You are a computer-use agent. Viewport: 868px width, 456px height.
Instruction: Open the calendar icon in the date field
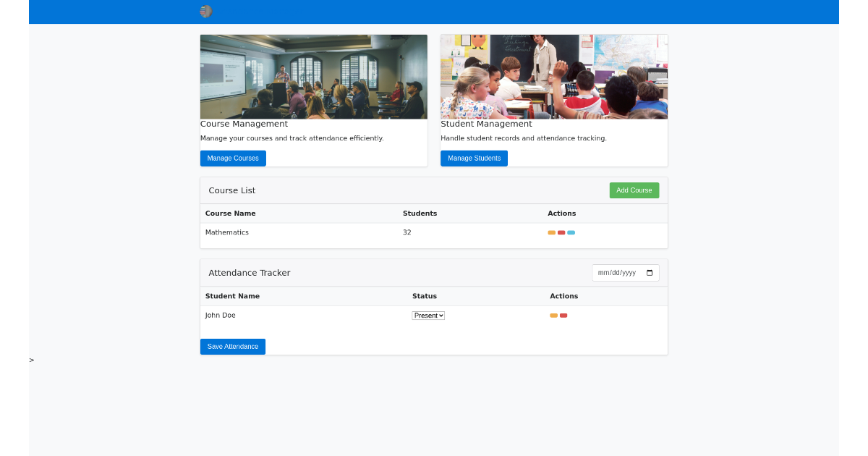click(x=649, y=273)
